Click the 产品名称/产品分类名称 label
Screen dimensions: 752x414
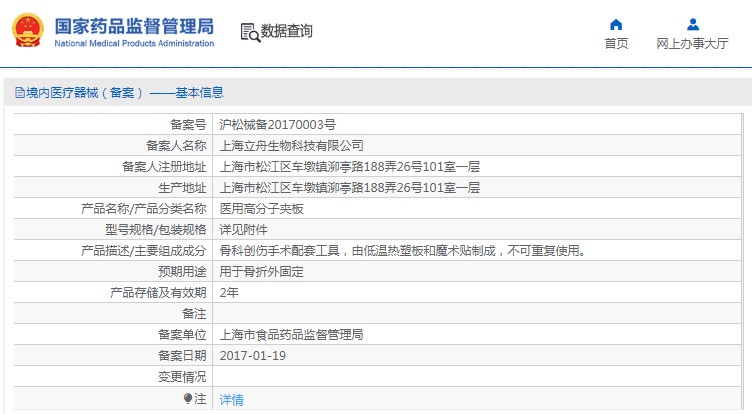(x=143, y=209)
